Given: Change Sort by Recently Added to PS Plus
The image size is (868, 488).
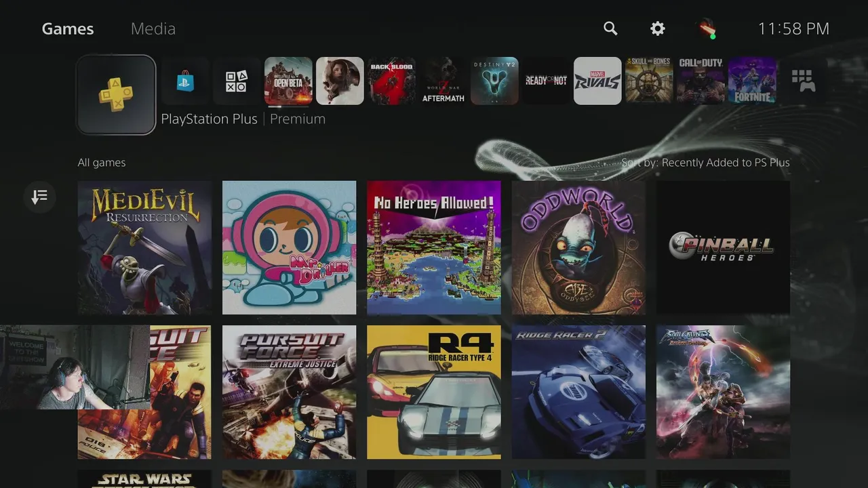Looking at the screenshot, I should tap(705, 163).
